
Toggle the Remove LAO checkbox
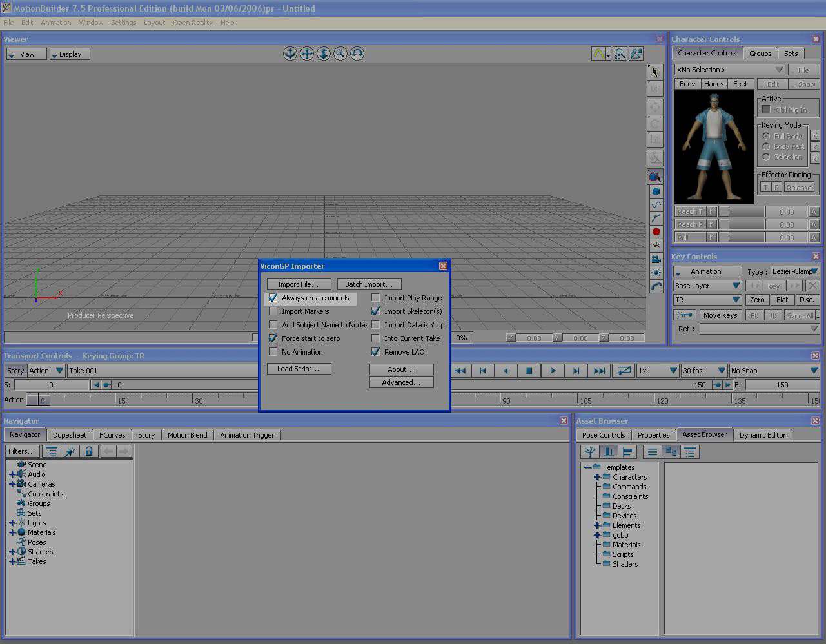point(376,352)
